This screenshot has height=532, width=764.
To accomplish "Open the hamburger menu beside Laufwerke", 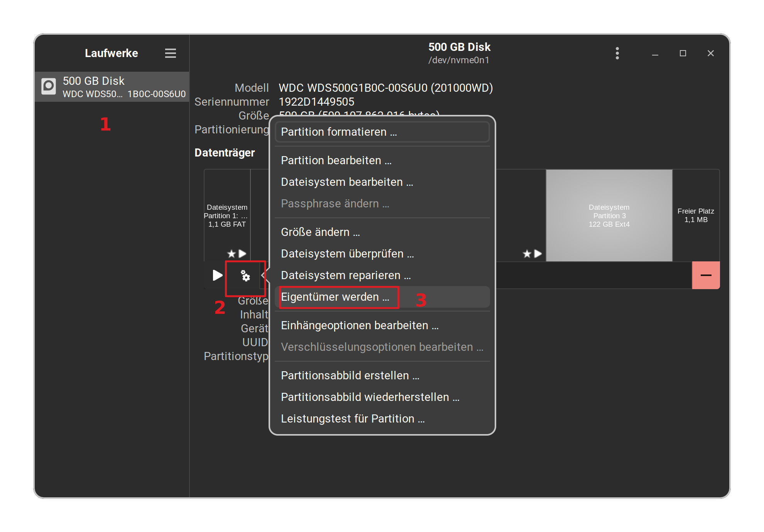I will click(170, 53).
